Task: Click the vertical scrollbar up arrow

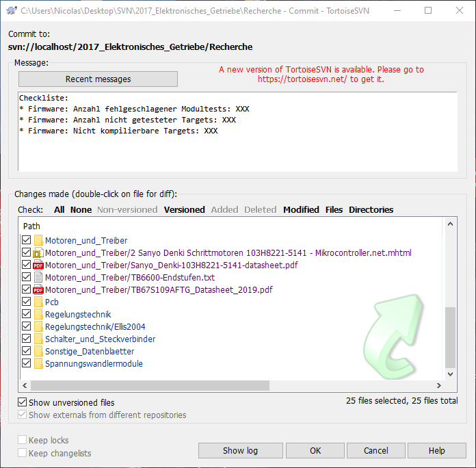Action: pos(451,224)
